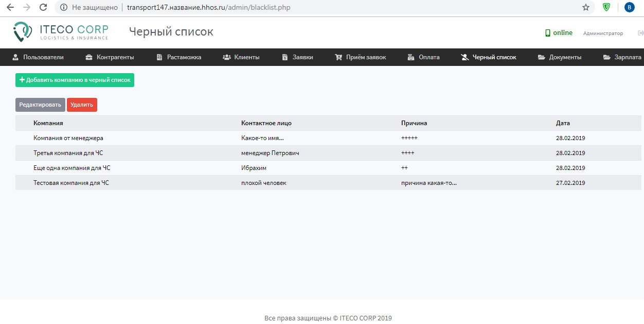
Task: Click the Документы folder icon
Action: pos(542,57)
